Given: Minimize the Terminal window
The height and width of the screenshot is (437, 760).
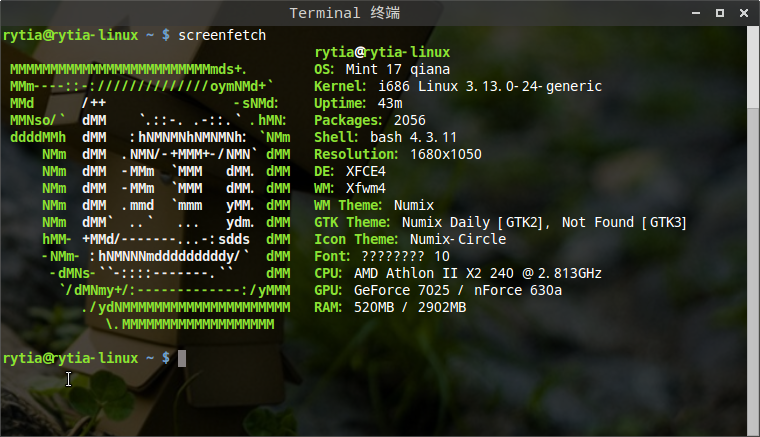Looking at the screenshot, I should pyautogui.click(x=696, y=13).
